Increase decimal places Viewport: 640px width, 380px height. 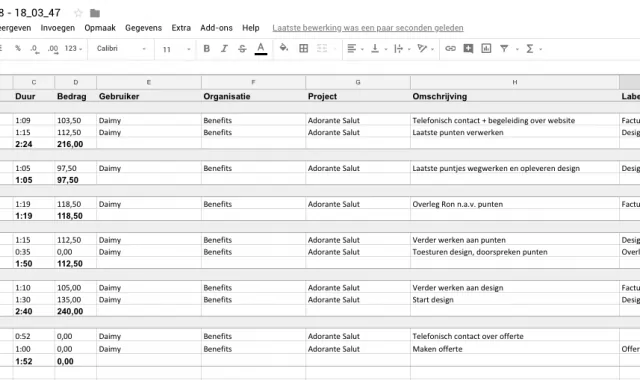click(x=53, y=49)
